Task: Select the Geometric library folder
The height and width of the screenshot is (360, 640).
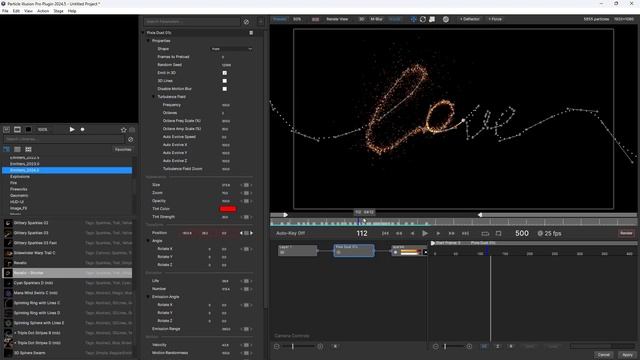Action: pyautogui.click(x=19, y=196)
